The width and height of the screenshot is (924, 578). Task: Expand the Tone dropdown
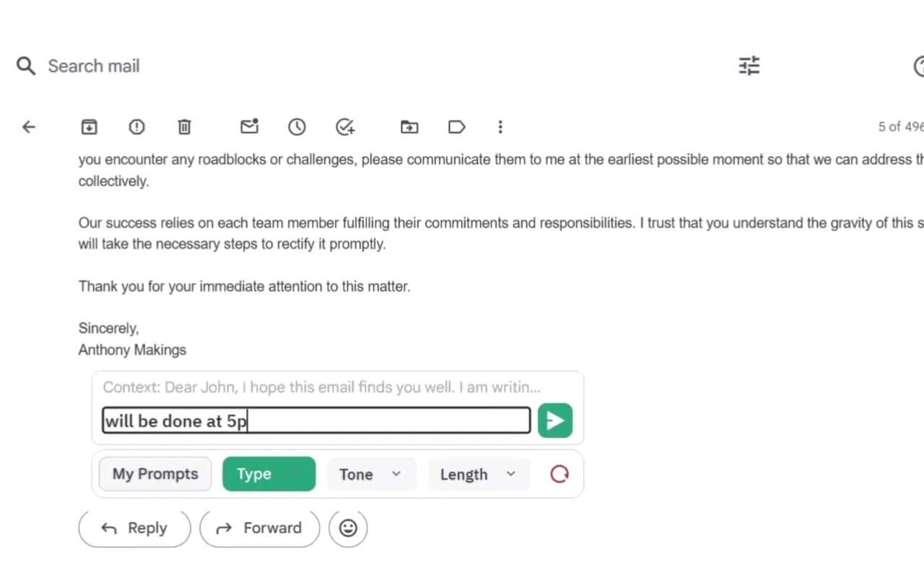[370, 474]
